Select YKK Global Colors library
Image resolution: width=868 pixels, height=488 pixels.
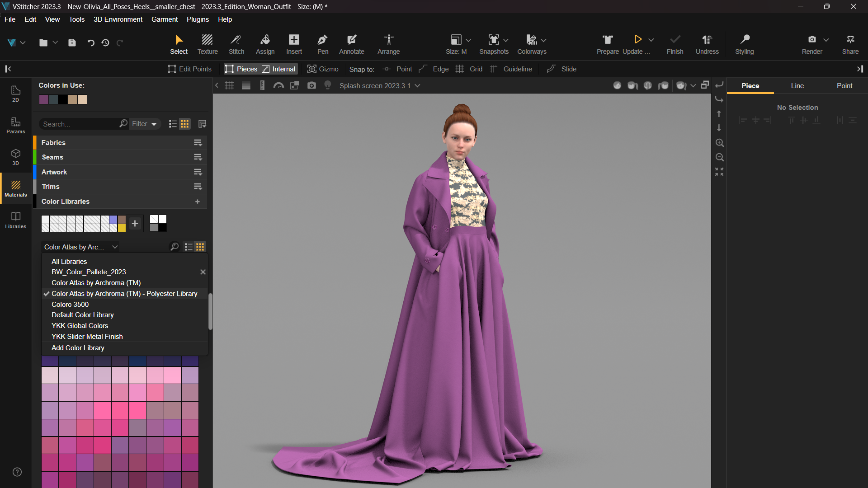coord(80,326)
